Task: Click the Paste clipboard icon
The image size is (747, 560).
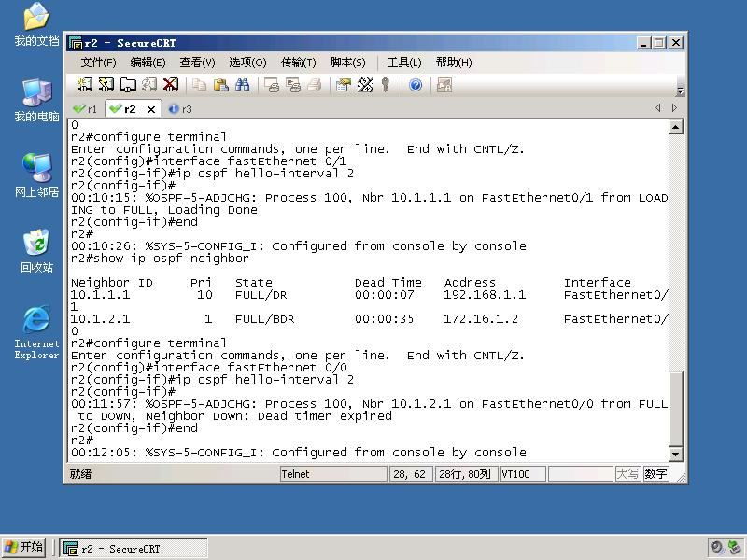Action: (x=220, y=85)
